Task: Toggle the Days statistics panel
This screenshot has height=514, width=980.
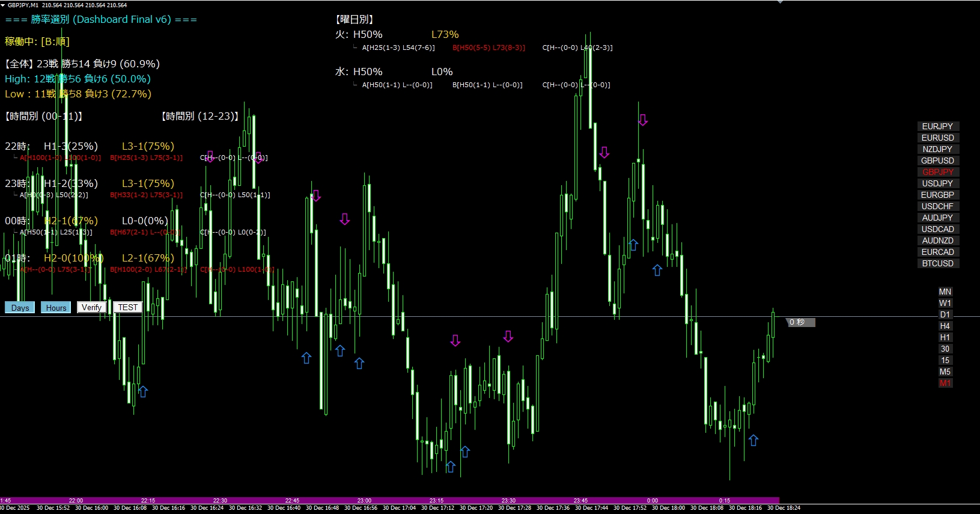Action: point(20,308)
